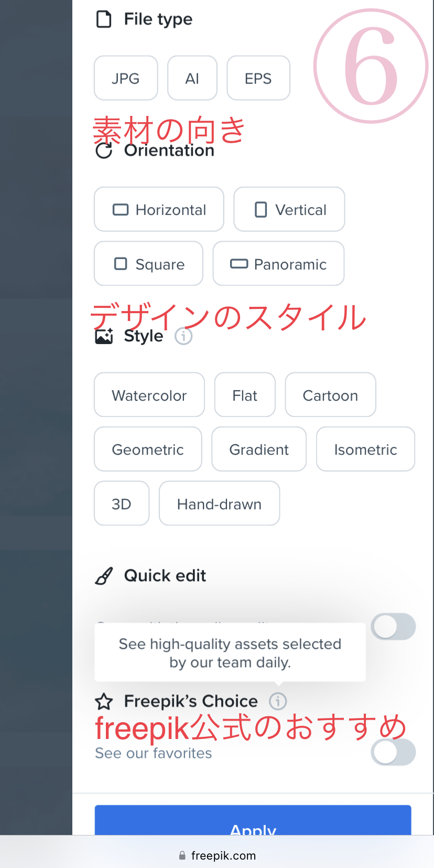Filter by Panoramic orientation
The image size is (434, 868).
[x=278, y=264]
